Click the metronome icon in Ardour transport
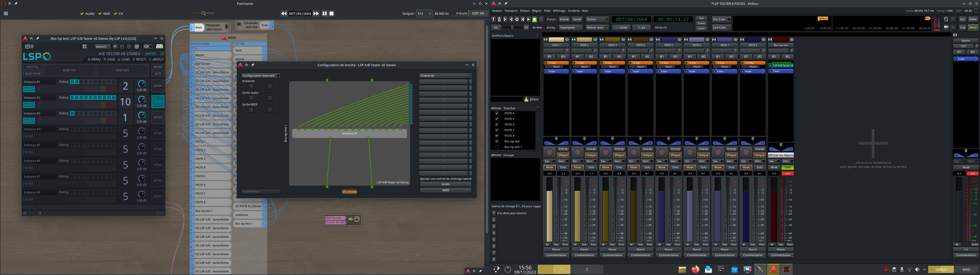The height and width of the screenshot is (275, 980). (499, 19)
